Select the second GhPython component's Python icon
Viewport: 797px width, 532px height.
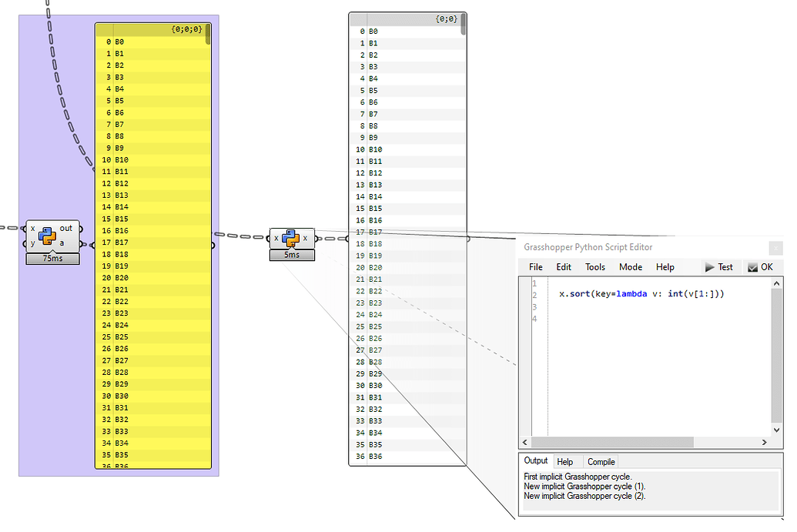pyautogui.click(x=292, y=239)
